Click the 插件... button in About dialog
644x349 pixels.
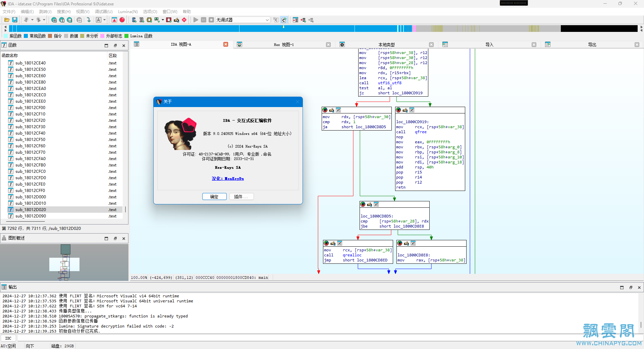point(241,197)
